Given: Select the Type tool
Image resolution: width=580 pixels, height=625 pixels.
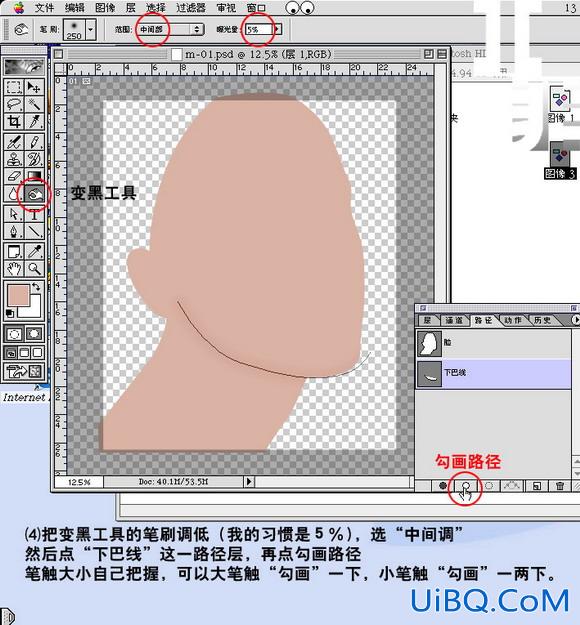Looking at the screenshot, I should 34,214.
